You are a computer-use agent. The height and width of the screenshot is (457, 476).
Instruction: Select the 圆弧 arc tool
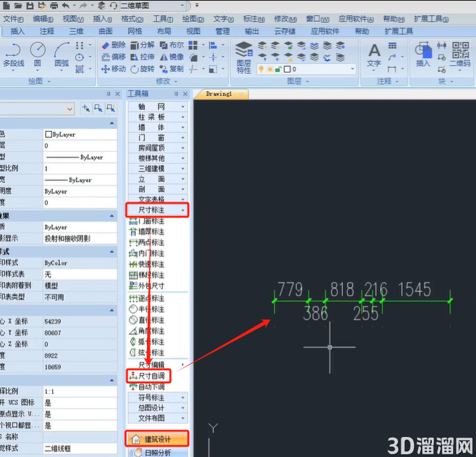61,55
